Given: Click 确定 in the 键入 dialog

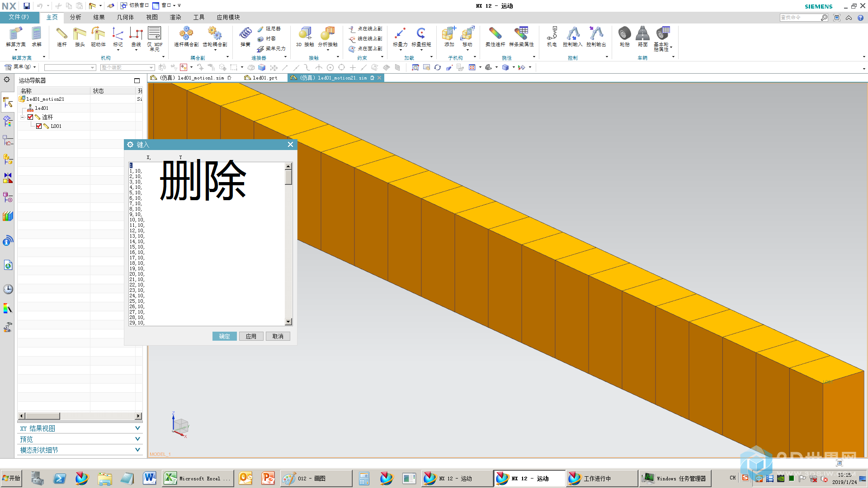Looking at the screenshot, I should [x=225, y=336].
